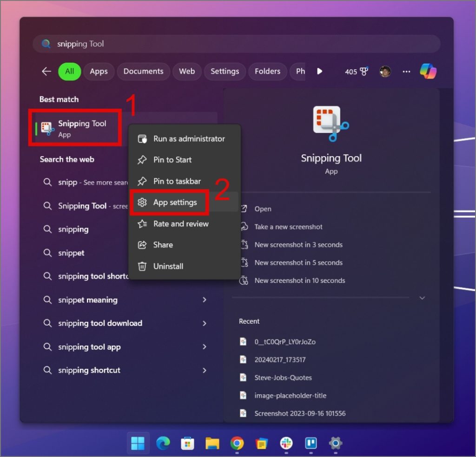The width and height of the screenshot is (476, 457).
Task: Click the timer icon for 10 seconds screenshot
Action: click(x=244, y=281)
